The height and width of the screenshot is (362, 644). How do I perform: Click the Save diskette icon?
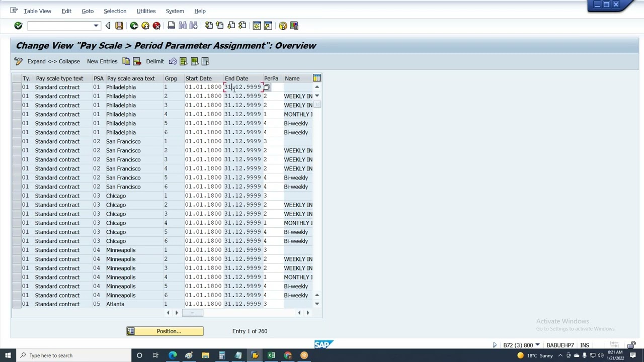[119, 26]
